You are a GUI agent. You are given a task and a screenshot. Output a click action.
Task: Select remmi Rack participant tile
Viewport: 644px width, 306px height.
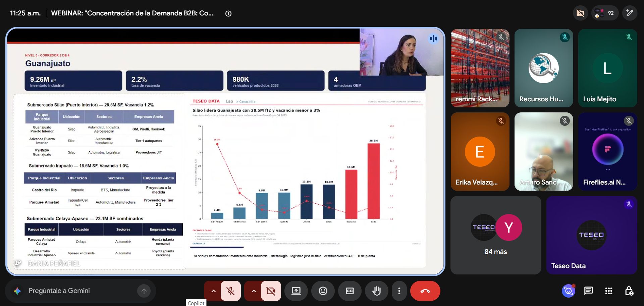pos(480,68)
